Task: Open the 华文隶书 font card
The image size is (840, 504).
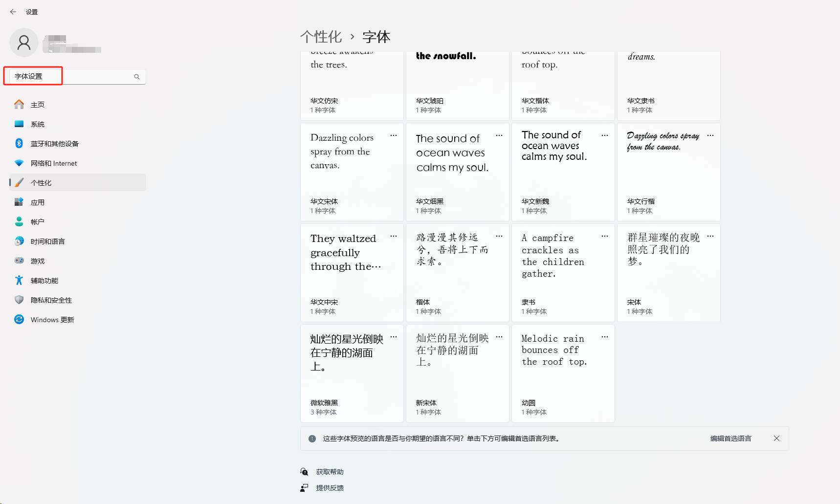Action: click(x=669, y=86)
